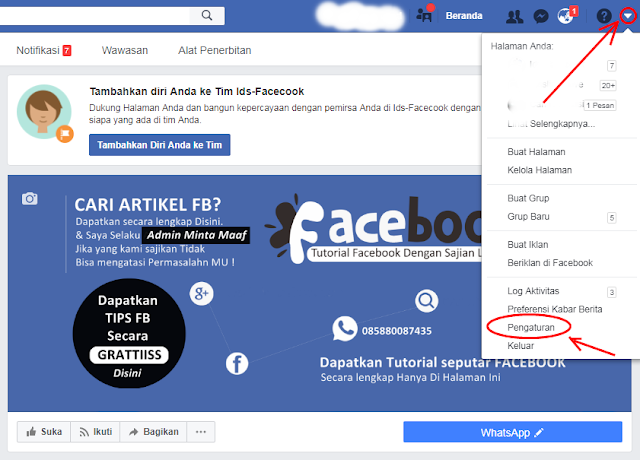Click the 20+ notification count badge
This screenshot has height=460, width=640.
(608, 86)
